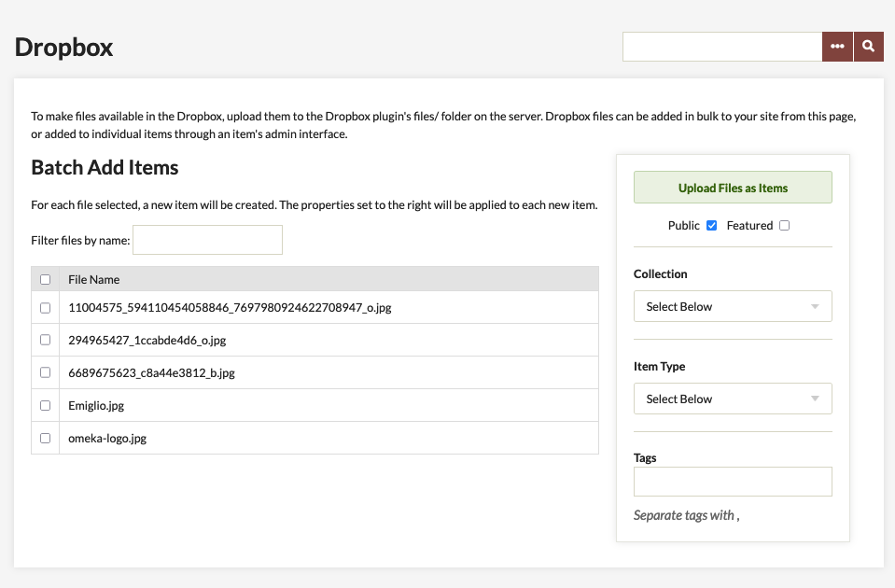Image resolution: width=895 pixels, height=588 pixels.
Task: Focus the site search input field
Action: click(x=722, y=47)
